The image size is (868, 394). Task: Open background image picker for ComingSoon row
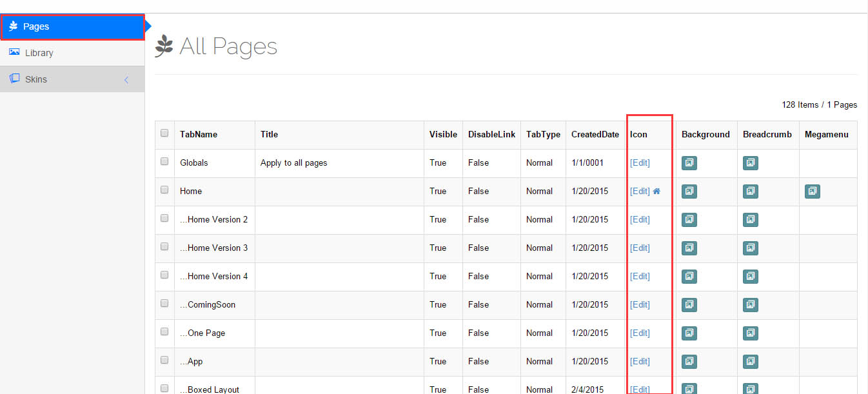point(689,305)
